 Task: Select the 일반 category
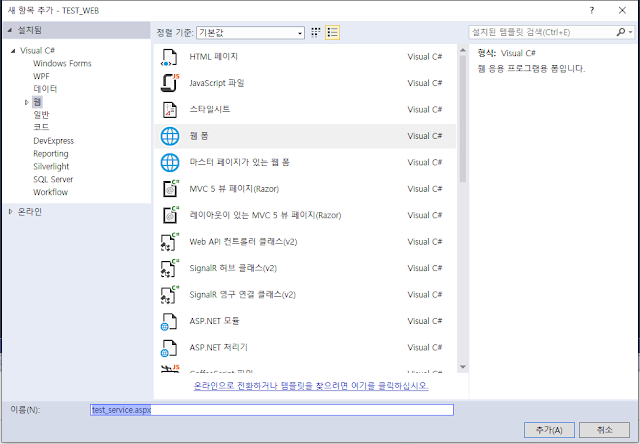click(x=41, y=115)
